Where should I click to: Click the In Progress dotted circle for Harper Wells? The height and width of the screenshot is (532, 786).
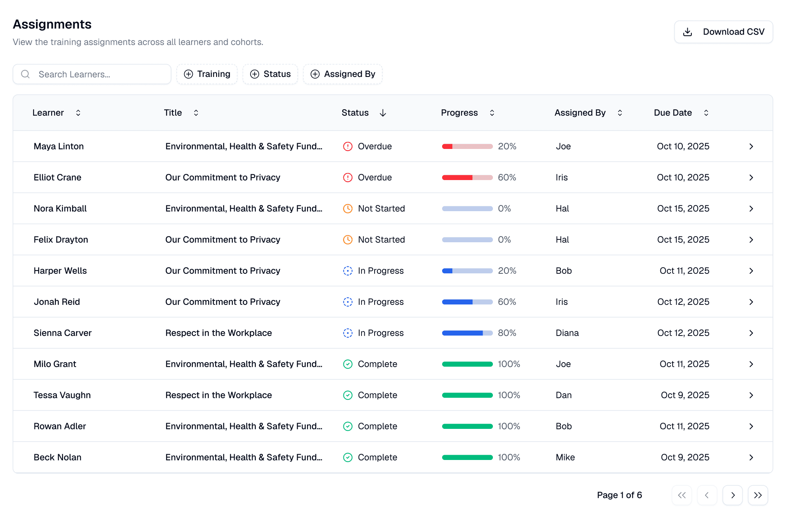coord(348,271)
